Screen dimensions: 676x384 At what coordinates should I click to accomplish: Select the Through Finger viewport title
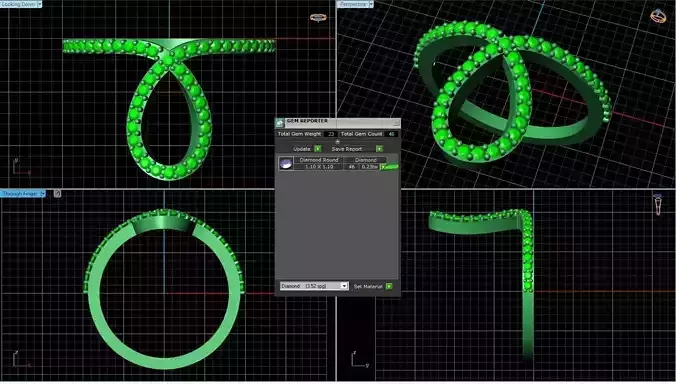click(19, 194)
